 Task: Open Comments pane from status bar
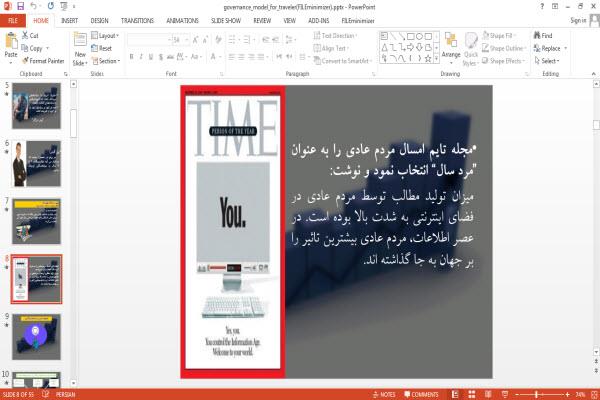pos(421,394)
